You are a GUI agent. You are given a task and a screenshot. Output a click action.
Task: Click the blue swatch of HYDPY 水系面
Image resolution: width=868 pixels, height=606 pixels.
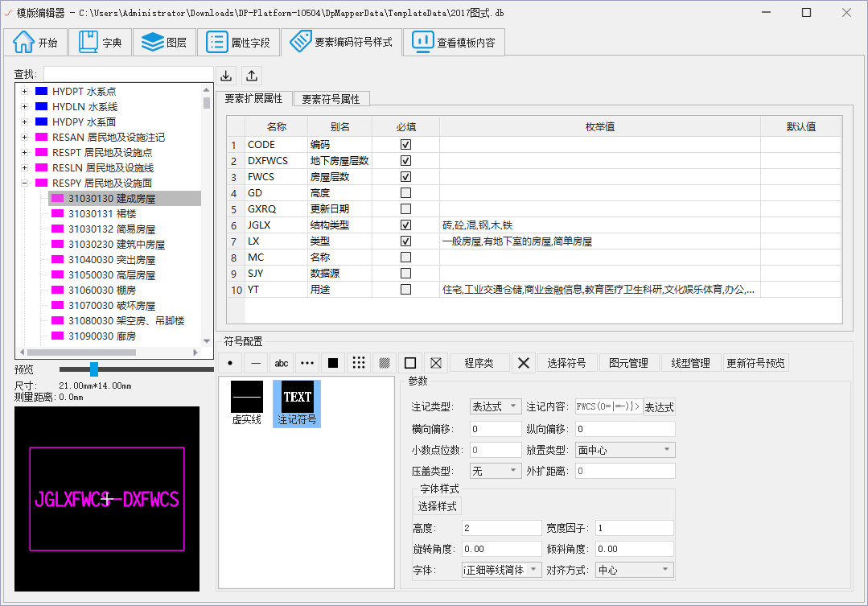coord(42,122)
